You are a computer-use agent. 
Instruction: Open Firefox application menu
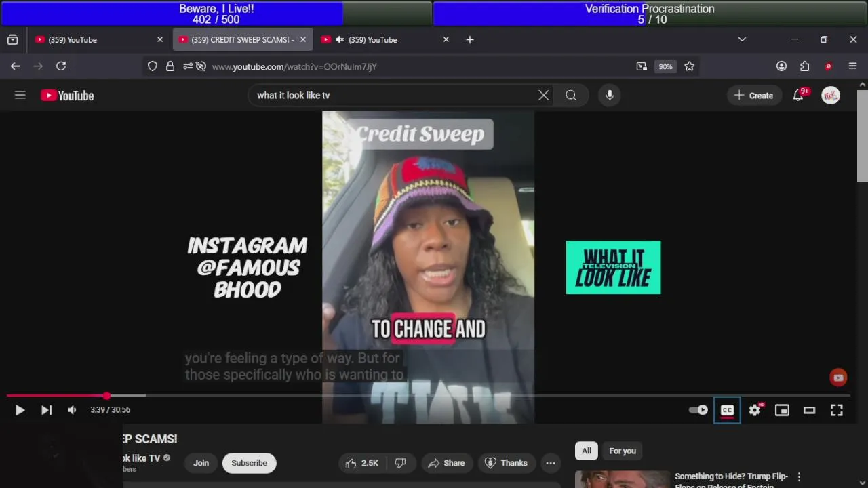(x=853, y=66)
